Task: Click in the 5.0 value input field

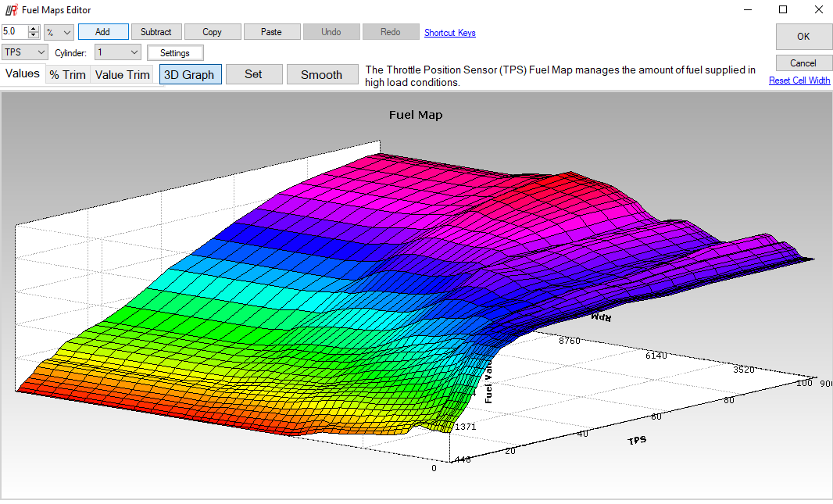Action: (14, 32)
